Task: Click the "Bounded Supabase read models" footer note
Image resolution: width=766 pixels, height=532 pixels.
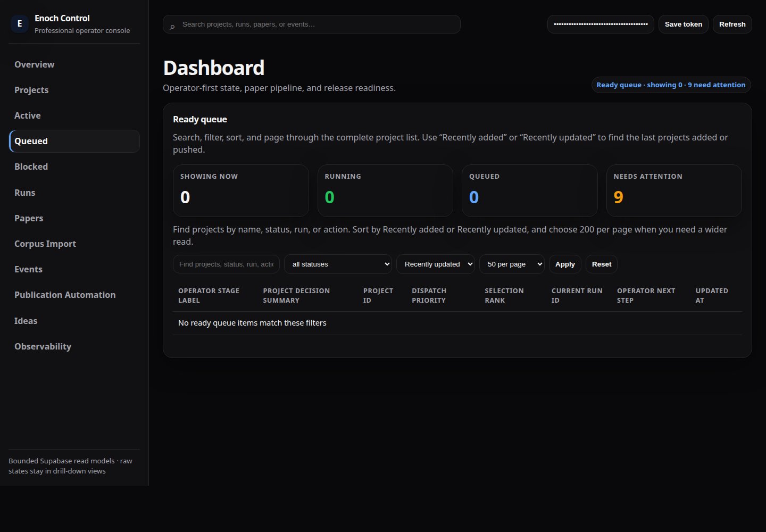Action: click(x=70, y=466)
